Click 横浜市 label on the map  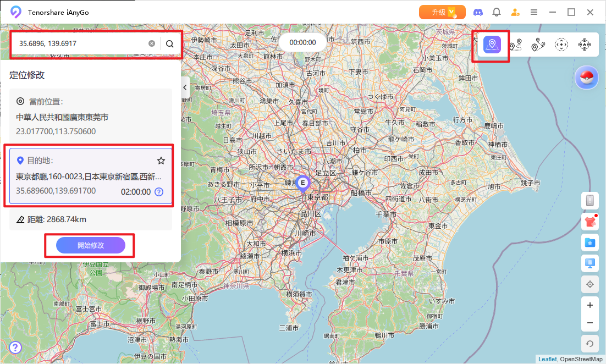(x=291, y=253)
